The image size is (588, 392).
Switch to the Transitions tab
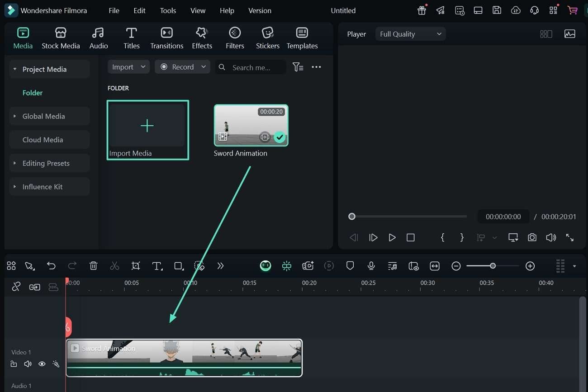tap(167, 38)
